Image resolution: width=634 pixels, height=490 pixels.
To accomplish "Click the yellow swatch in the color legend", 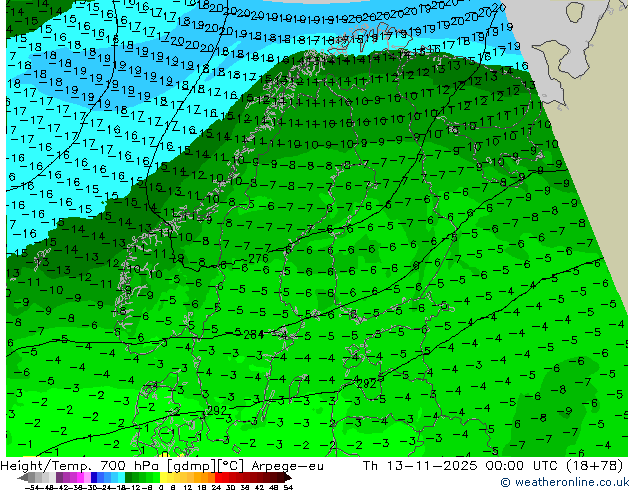I will 163,478.
